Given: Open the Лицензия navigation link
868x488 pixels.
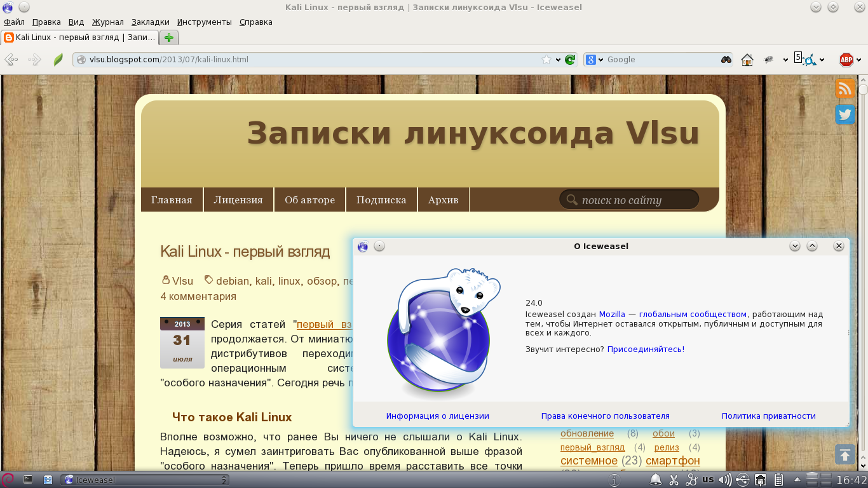Looking at the screenshot, I should click(238, 200).
